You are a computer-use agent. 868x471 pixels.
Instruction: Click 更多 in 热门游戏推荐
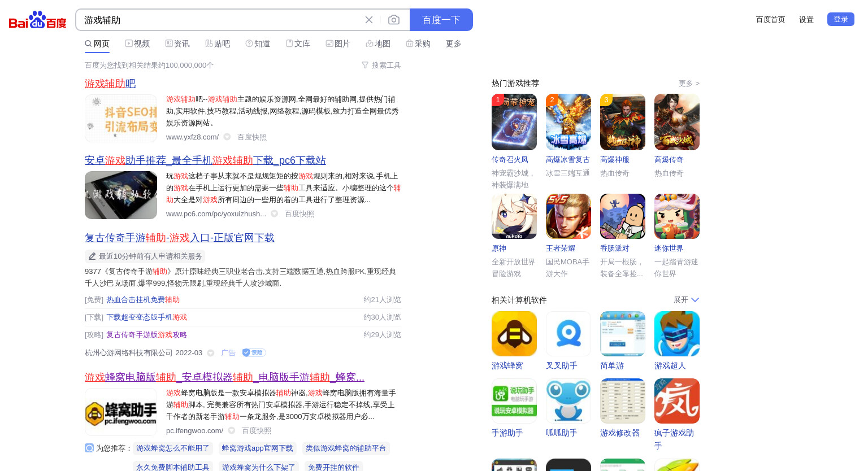[689, 83]
